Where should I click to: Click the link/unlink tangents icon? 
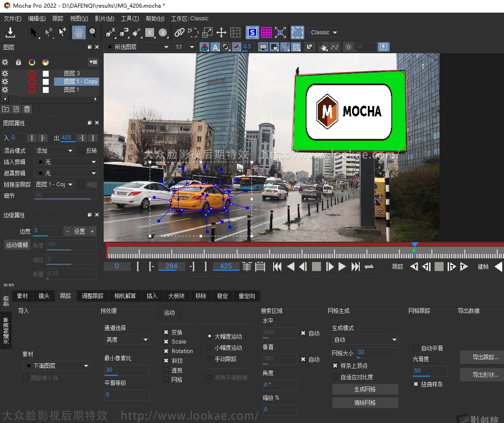coord(179,32)
